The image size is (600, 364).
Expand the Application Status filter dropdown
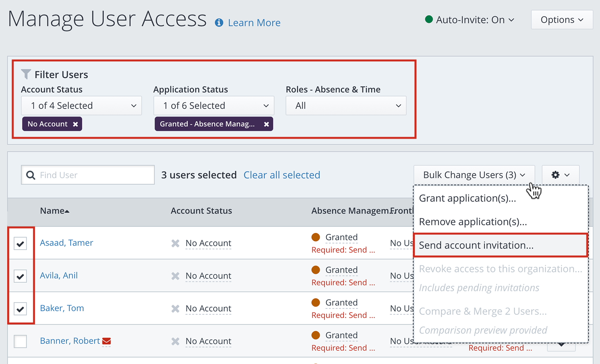pos(214,105)
